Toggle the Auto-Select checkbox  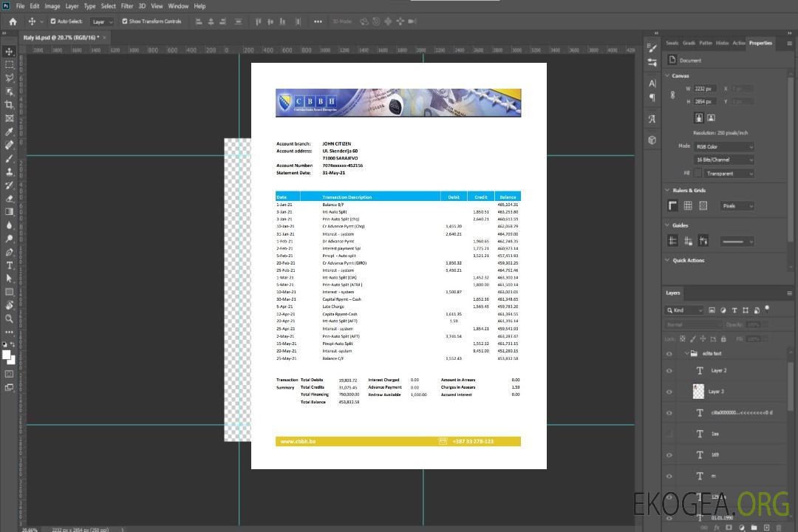point(53,21)
